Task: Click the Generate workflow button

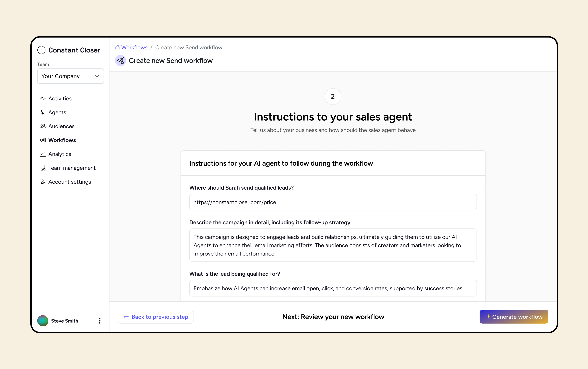Action: 514,317
